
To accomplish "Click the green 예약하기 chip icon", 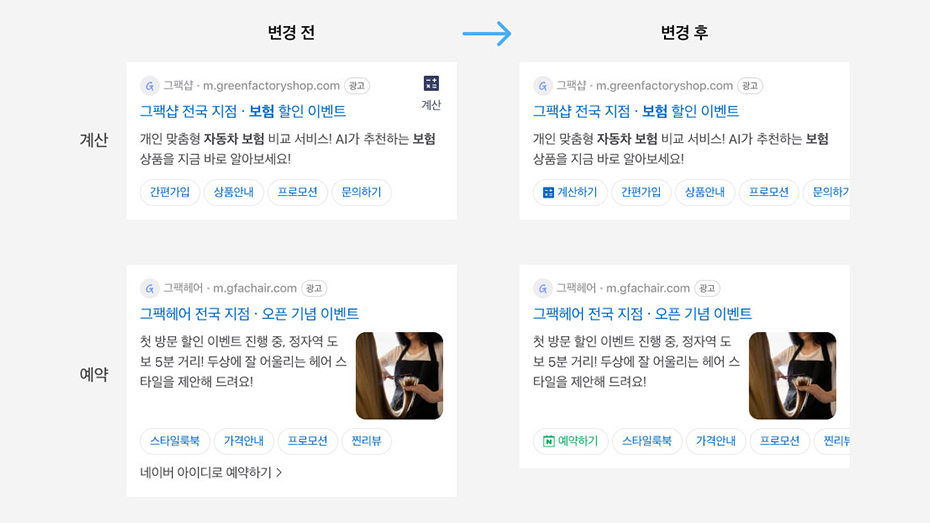I will point(549,441).
